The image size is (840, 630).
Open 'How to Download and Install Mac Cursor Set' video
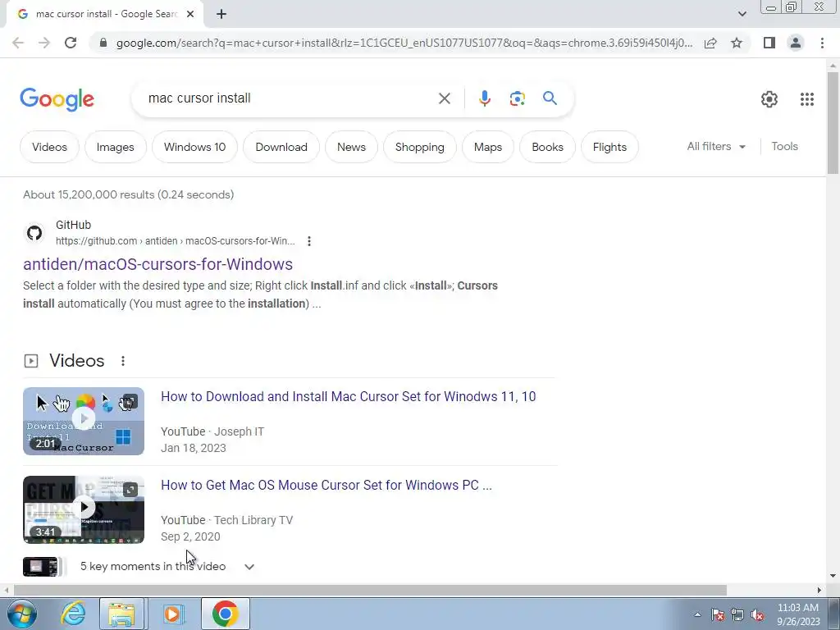click(x=348, y=396)
